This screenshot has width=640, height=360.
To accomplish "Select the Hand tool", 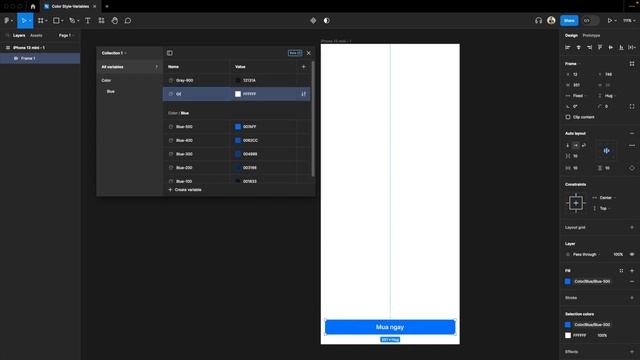I will point(115,20).
